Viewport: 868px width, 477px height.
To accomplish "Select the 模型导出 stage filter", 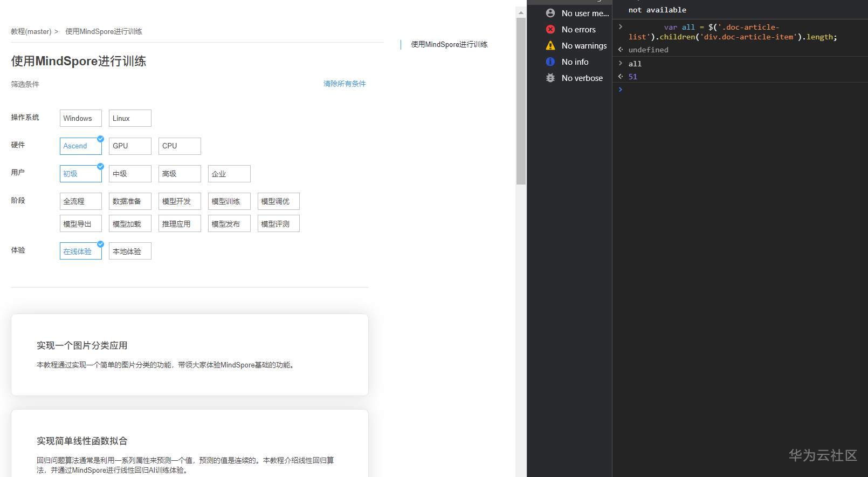I will coord(81,223).
